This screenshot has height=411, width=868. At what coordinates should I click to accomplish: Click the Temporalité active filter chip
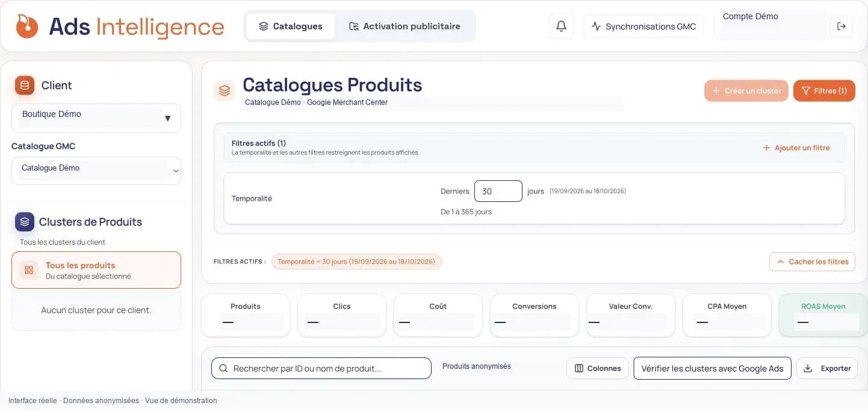tap(356, 262)
